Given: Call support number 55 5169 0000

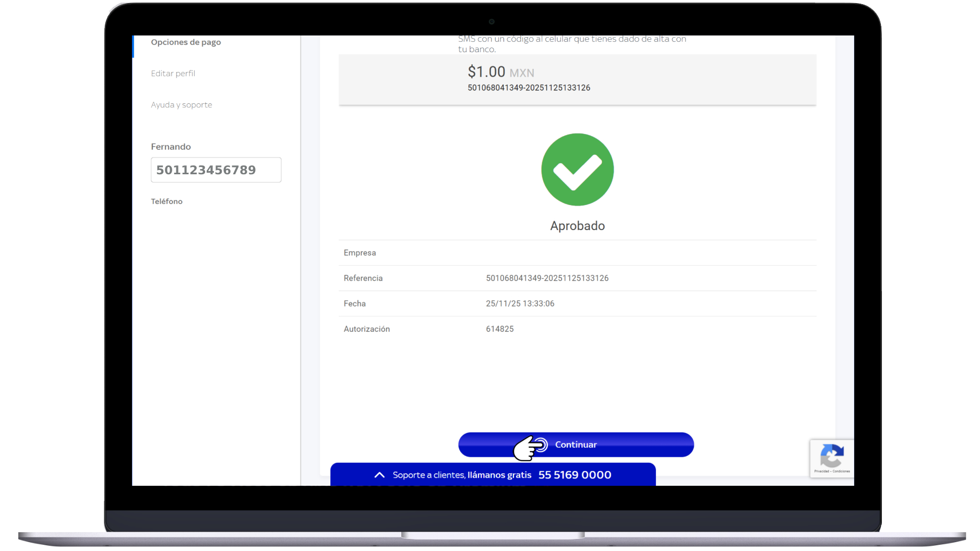Looking at the screenshot, I should (x=575, y=475).
